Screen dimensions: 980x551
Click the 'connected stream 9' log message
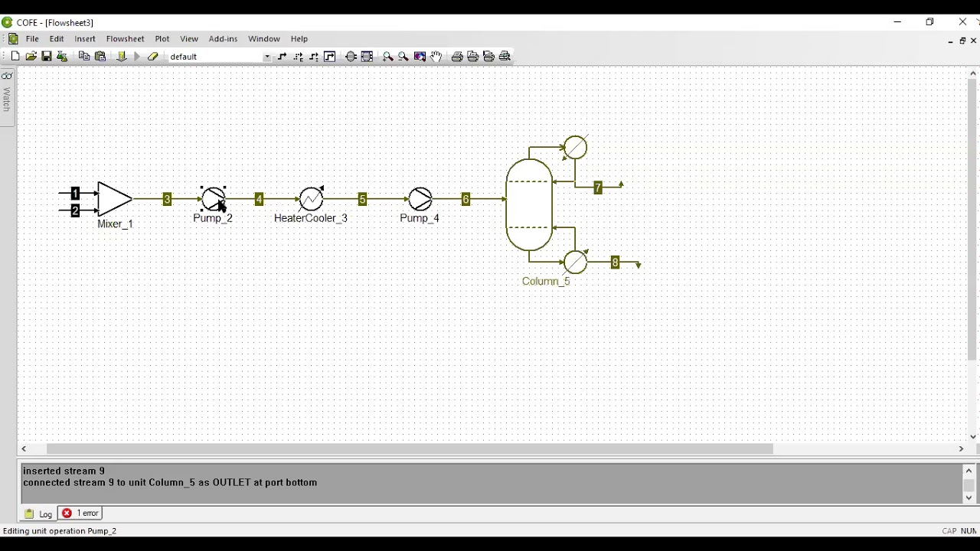[x=170, y=483]
